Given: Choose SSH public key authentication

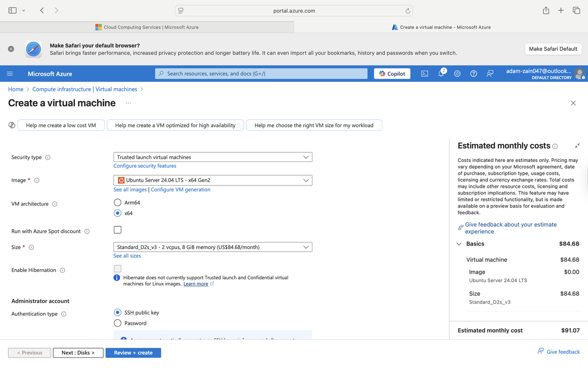Looking at the screenshot, I should pos(118,312).
